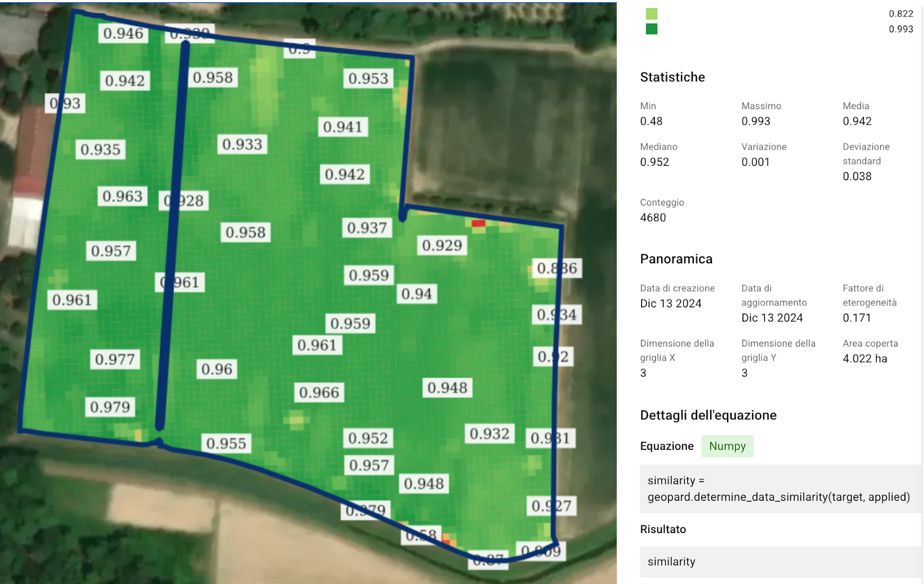Screen dimensions: 924x584
Task: Click the 0.886 label at field edge
Action: point(556,268)
